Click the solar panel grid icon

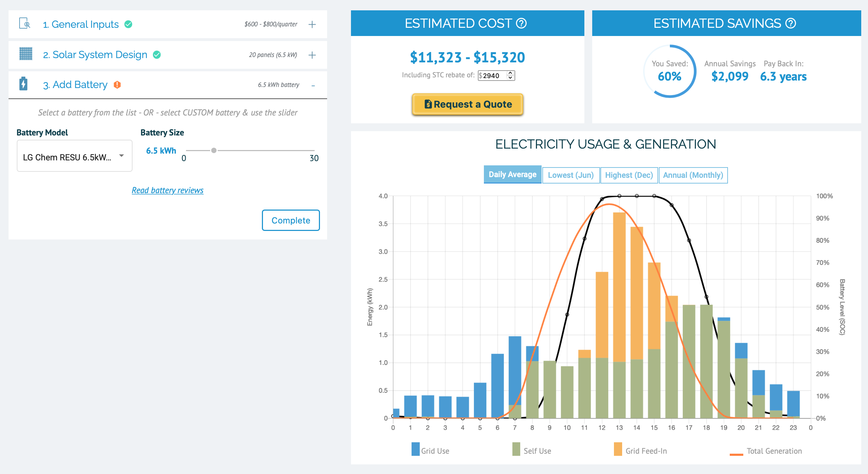[26, 54]
